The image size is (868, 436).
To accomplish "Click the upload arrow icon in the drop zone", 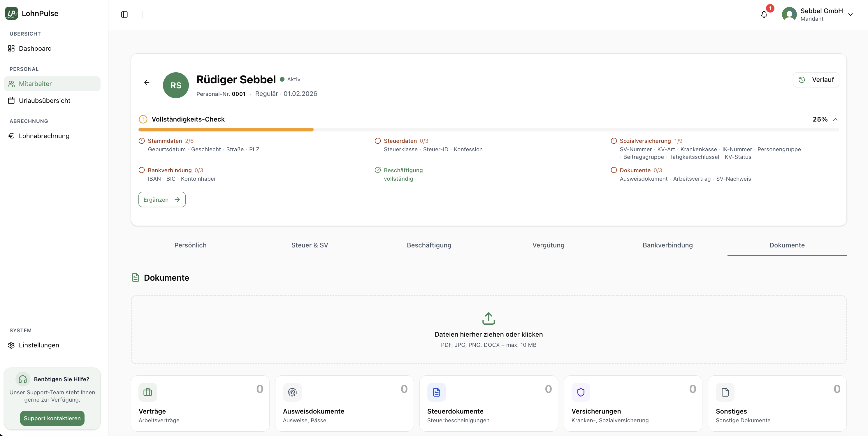I will (488, 318).
